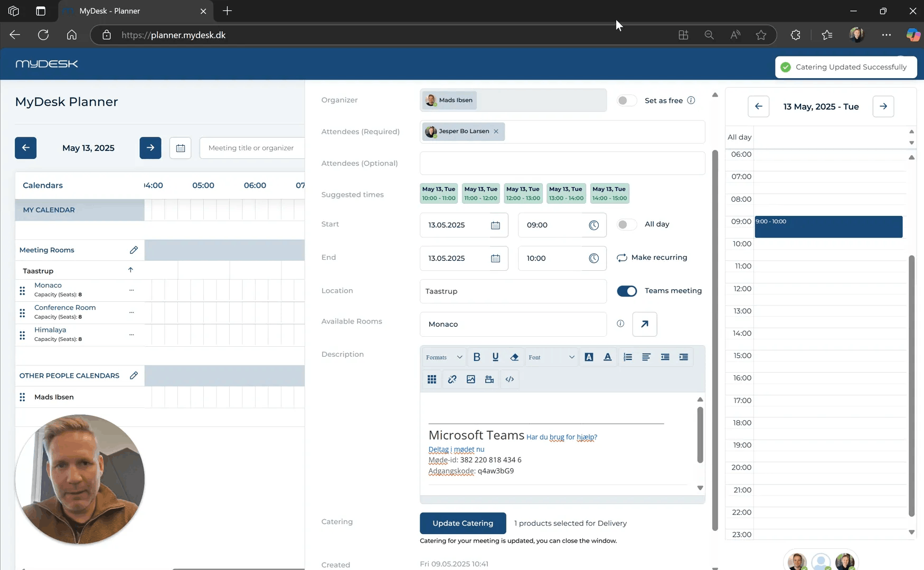Disable the Teams meeting toggle

coord(627,291)
